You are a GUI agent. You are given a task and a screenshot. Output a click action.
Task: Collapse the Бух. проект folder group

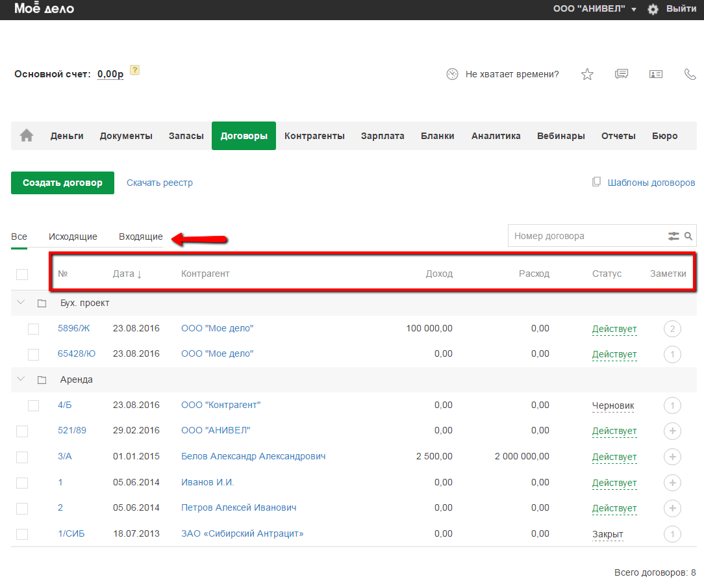point(21,303)
